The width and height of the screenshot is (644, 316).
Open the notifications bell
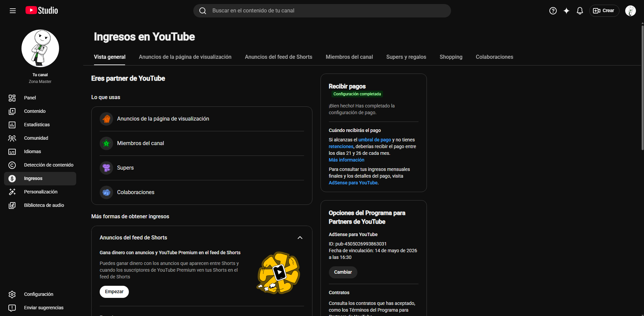(580, 11)
